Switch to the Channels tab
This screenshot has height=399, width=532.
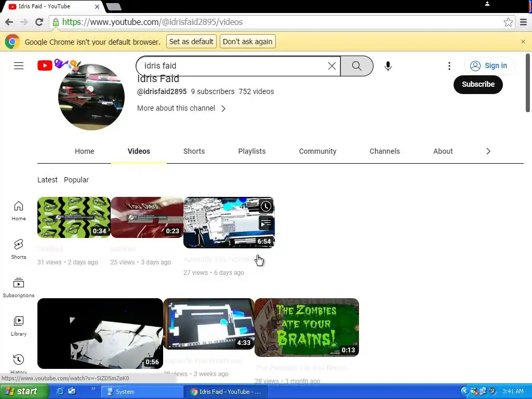384,151
